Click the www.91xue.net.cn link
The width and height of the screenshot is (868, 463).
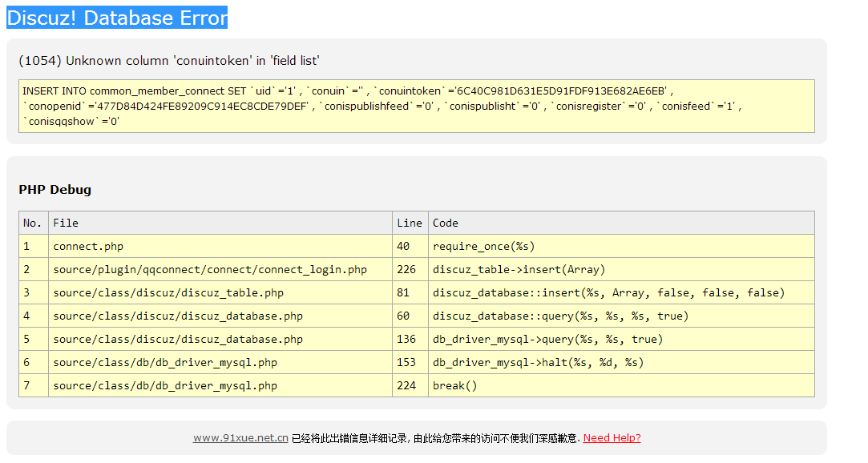[x=240, y=438]
